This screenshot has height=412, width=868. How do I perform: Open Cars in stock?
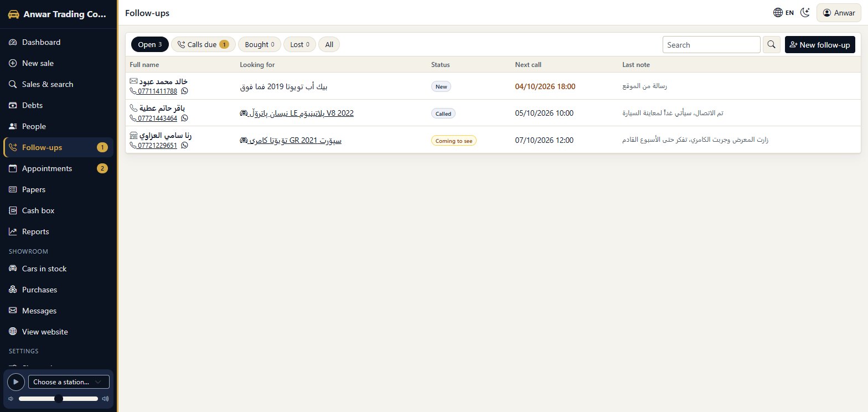pos(59,269)
